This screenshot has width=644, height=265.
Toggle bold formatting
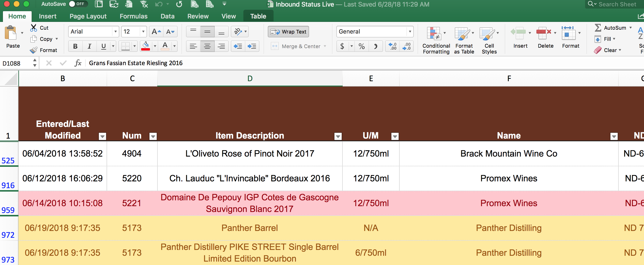coord(75,46)
